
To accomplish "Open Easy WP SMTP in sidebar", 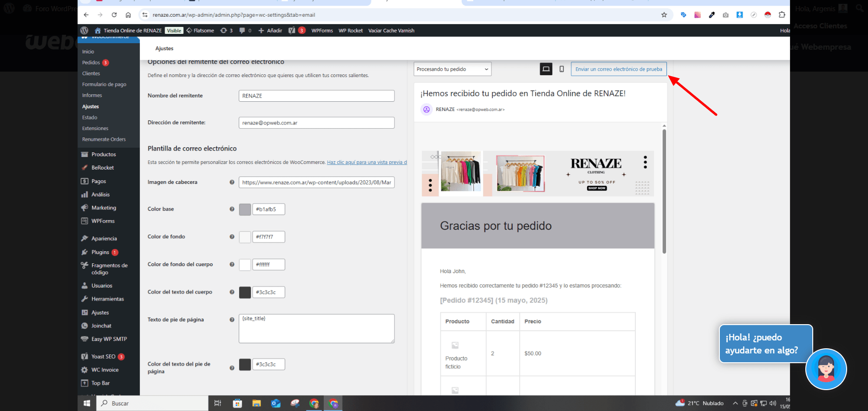I will (x=109, y=339).
